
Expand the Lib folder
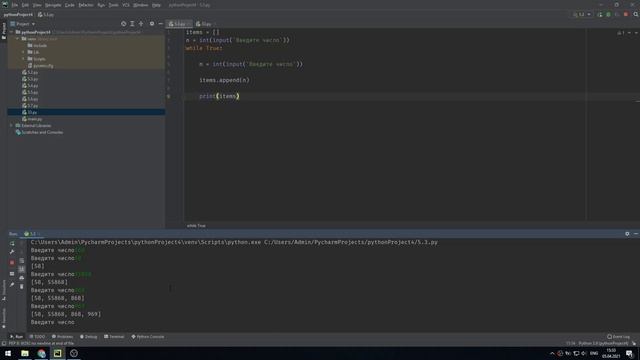[x=23, y=52]
